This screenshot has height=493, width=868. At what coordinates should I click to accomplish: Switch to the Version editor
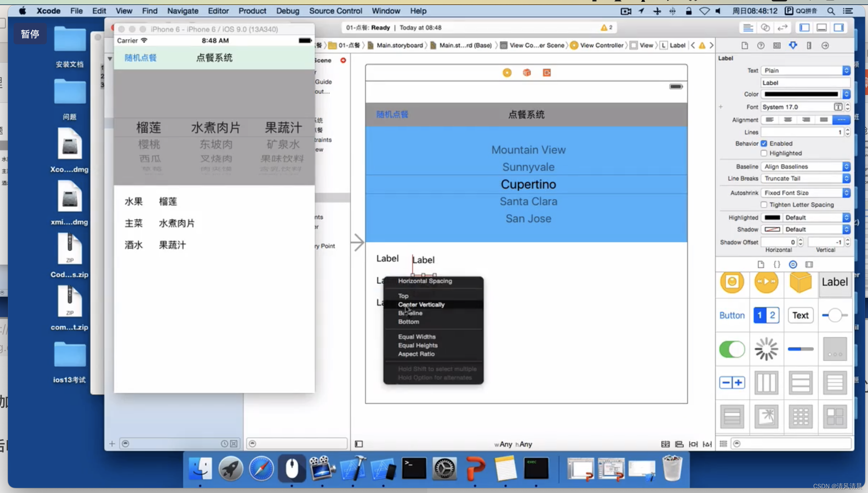(782, 28)
